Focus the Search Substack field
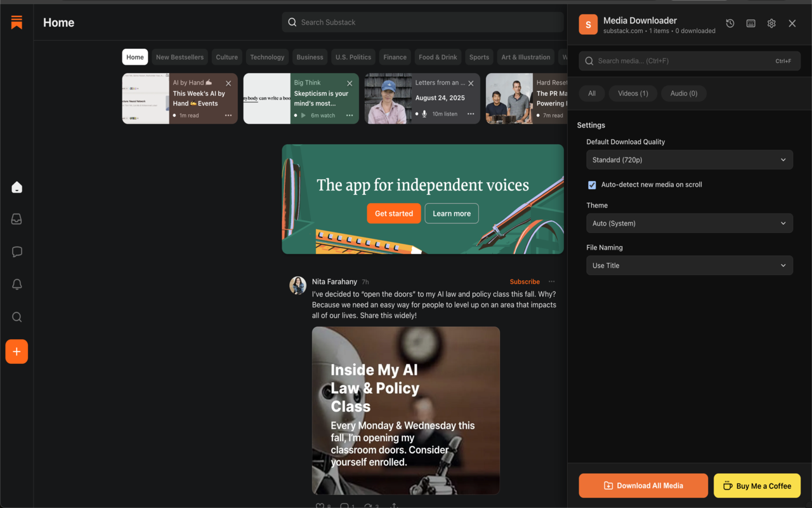The image size is (812, 508). click(x=423, y=22)
